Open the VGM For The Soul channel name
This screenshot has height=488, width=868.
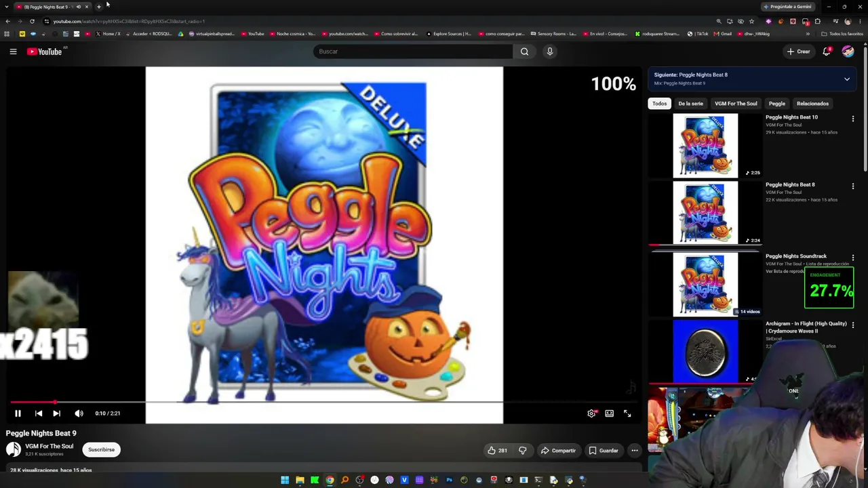[x=49, y=447]
